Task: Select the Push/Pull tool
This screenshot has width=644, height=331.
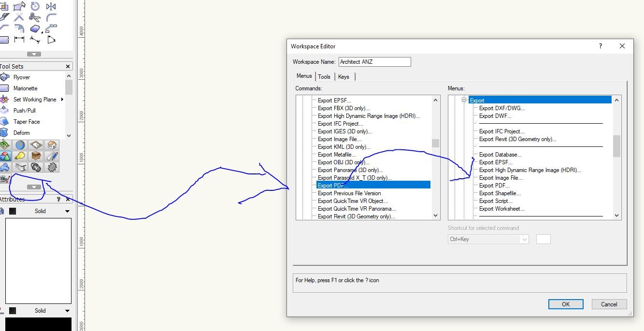Action: [x=24, y=111]
